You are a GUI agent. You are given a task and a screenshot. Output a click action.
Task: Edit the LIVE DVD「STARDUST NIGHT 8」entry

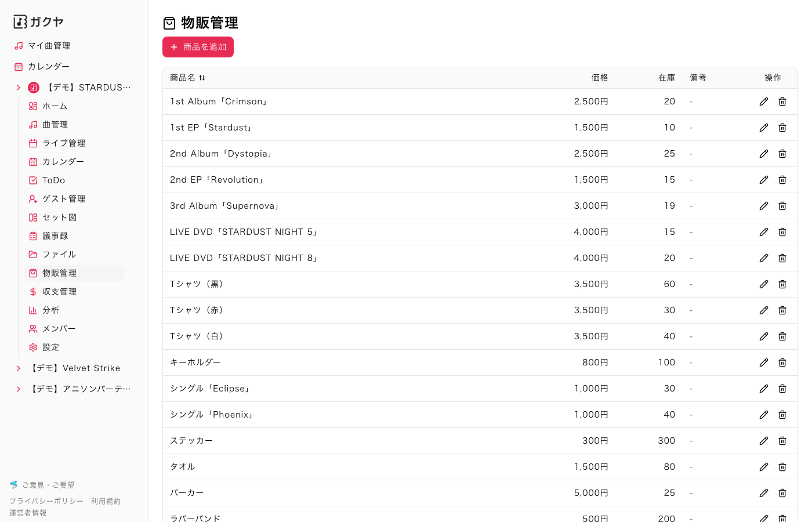[764, 258]
